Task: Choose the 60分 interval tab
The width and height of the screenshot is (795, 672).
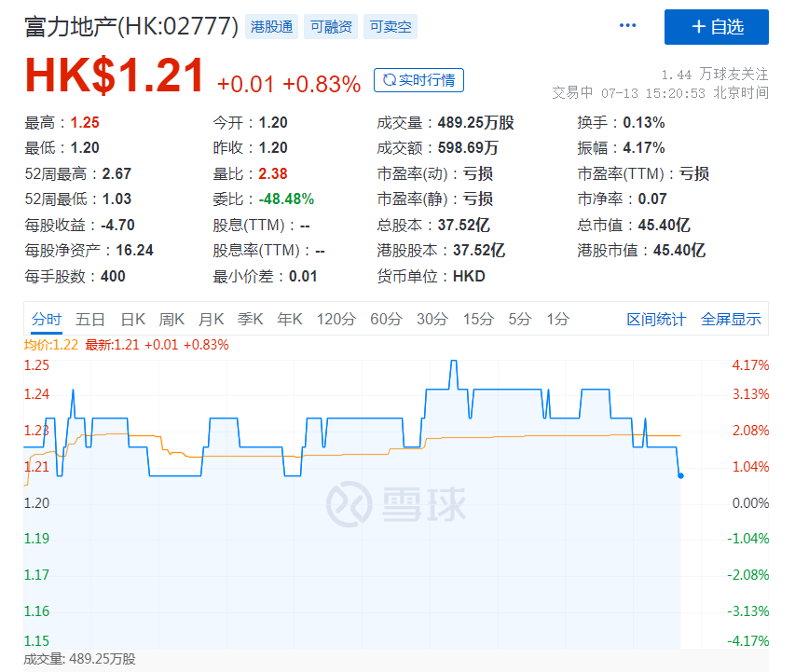Action: click(x=386, y=319)
